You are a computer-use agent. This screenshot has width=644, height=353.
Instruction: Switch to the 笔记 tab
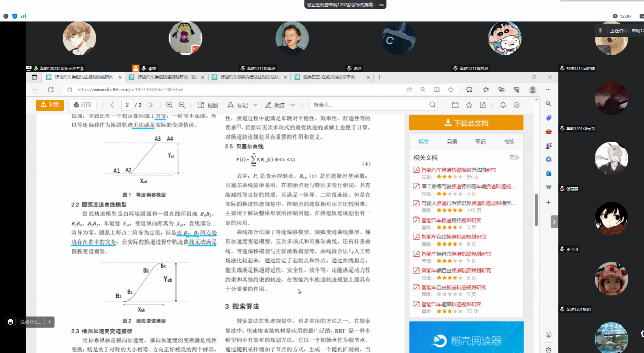pos(480,142)
